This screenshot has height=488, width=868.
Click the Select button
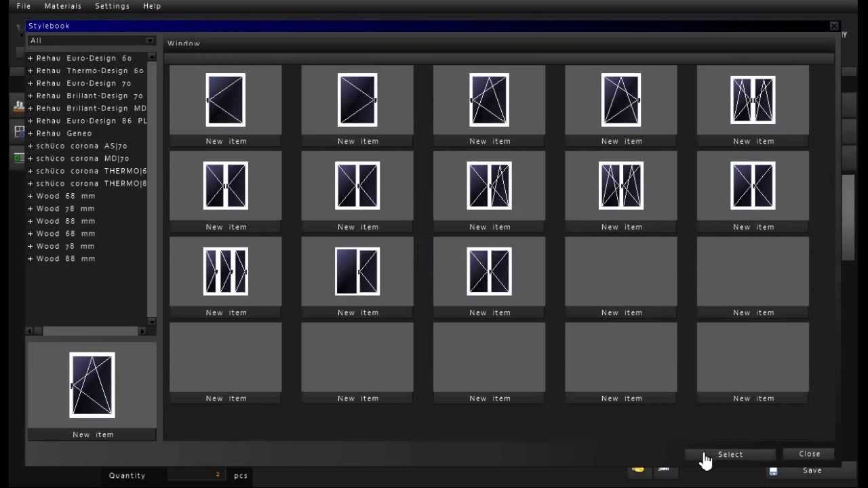730,455
